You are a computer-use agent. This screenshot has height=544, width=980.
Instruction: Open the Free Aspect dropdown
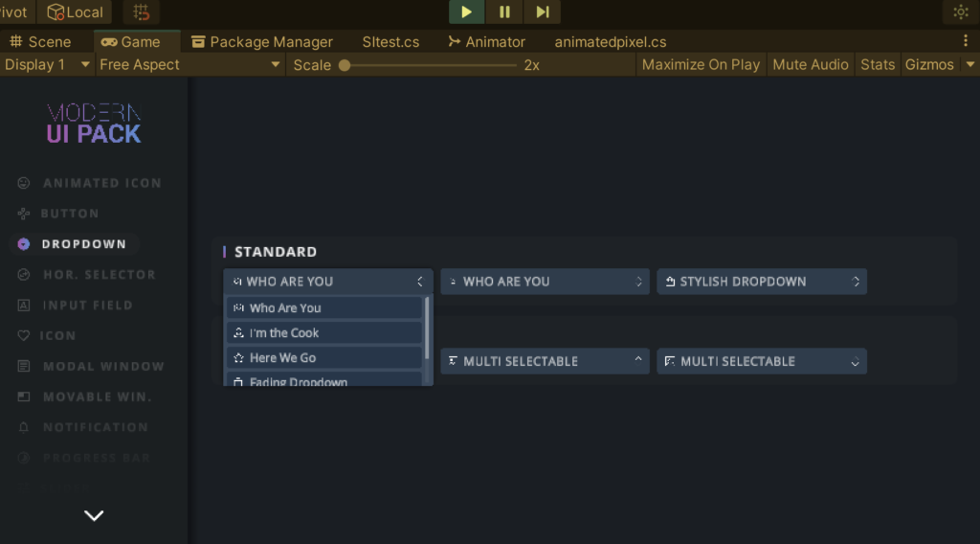tap(189, 65)
